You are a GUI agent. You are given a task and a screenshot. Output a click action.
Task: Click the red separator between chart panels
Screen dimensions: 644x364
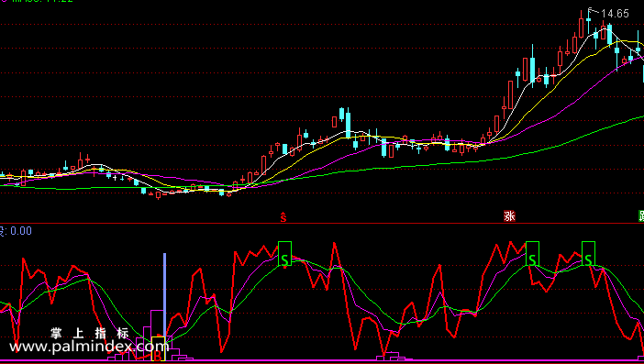tap(322, 223)
